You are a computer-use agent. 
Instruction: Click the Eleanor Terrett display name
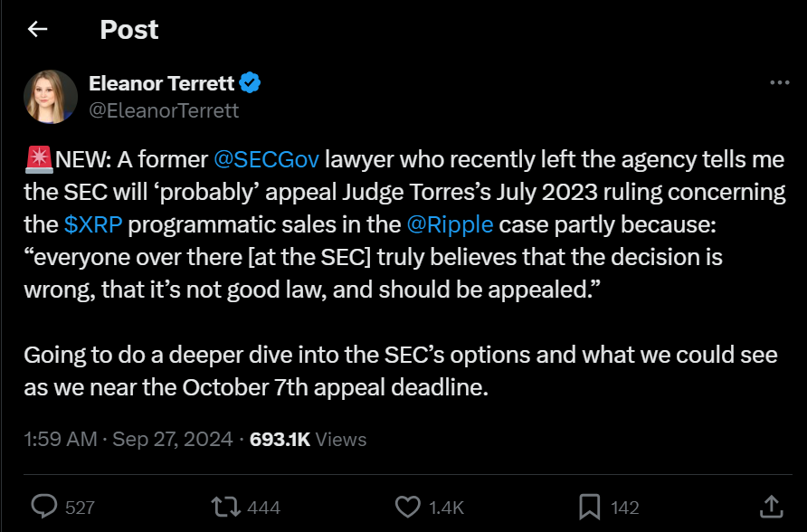(x=162, y=84)
